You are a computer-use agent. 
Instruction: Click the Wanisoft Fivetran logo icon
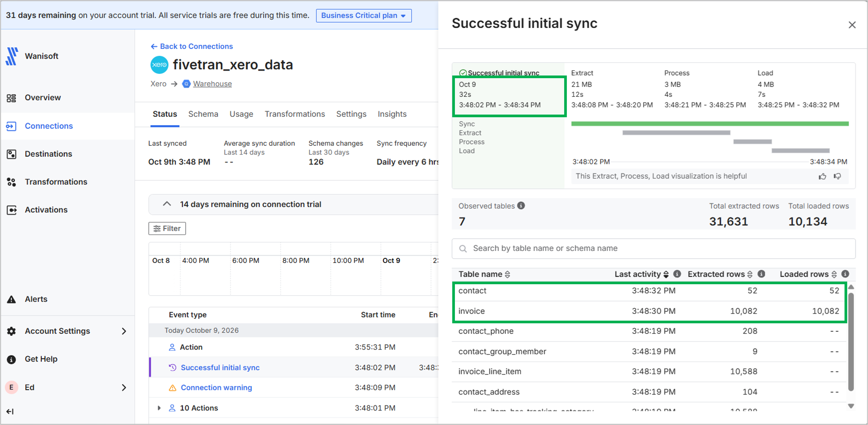(12, 56)
